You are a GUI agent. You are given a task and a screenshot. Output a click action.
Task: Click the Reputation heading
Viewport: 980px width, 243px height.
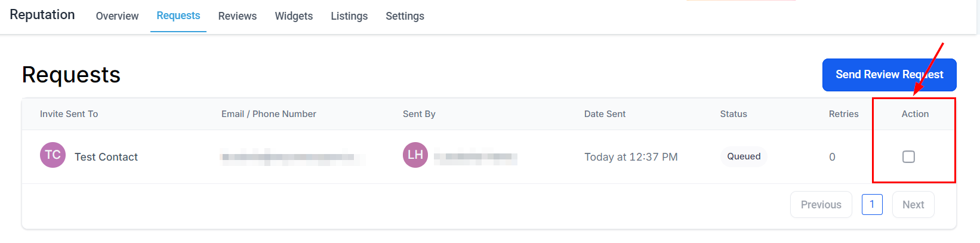[42, 15]
